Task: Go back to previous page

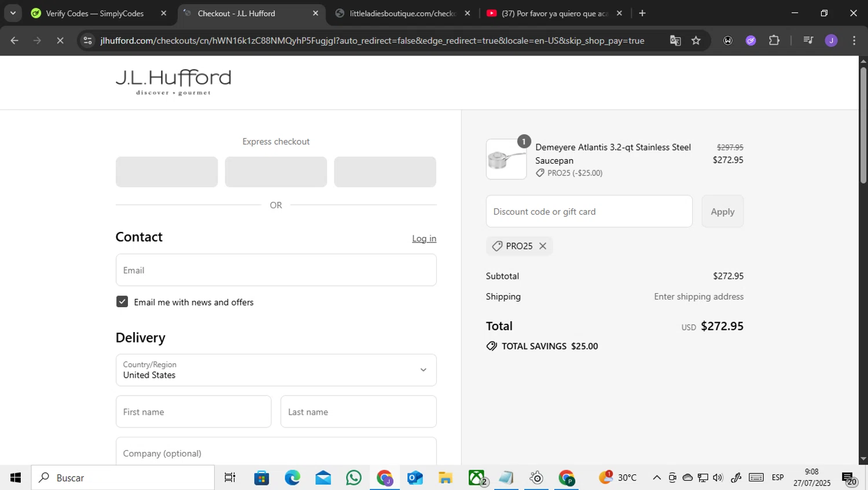Action: [x=14, y=40]
